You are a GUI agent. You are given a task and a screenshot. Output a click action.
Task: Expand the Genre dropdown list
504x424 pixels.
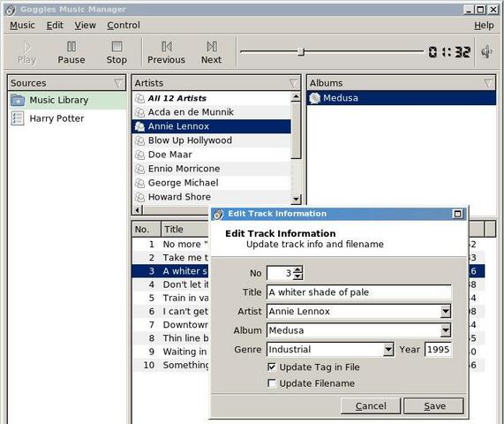point(388,349)
